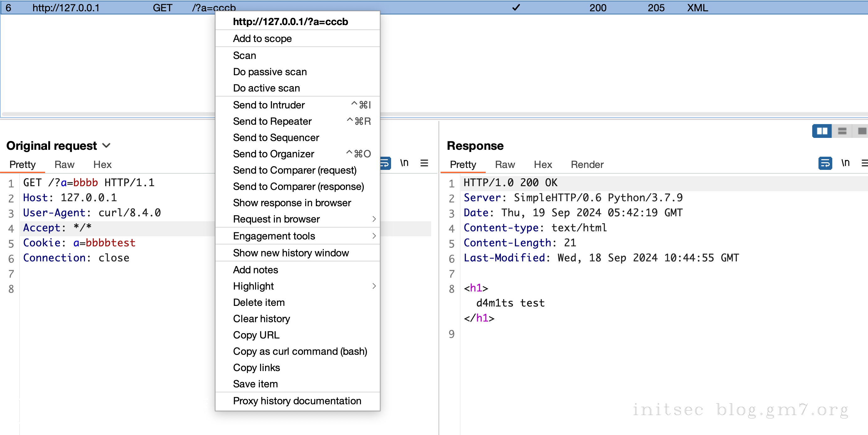The height and width of the screenshot is (435, 868).
Task: Switch request view to Raw tab
Action: [64, 165]
